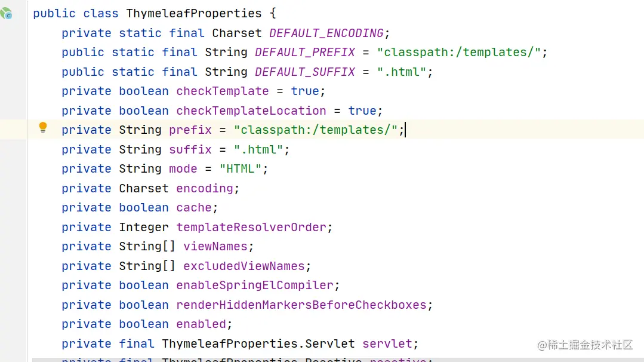Click Charset type on the DEFAULT_ENCODING line

point(237,33)
